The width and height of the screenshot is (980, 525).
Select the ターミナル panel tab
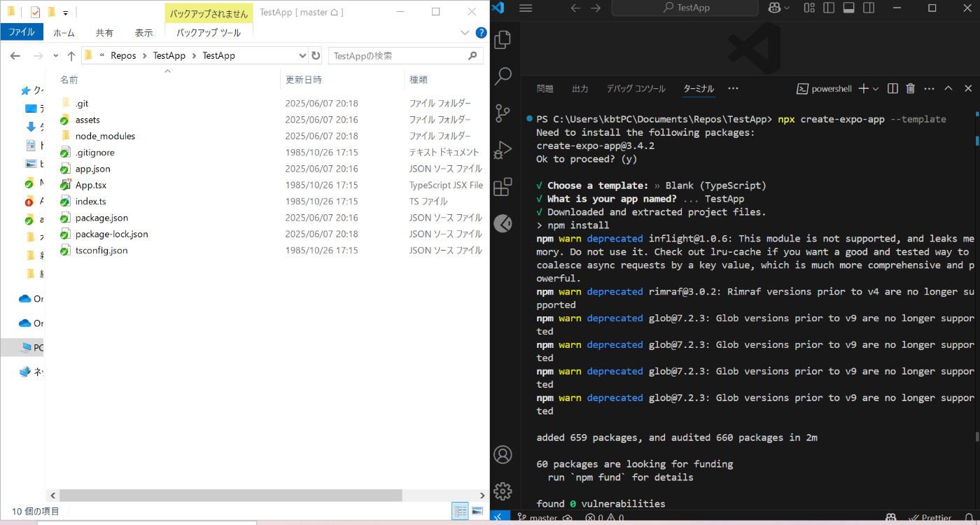coord(699,89)
